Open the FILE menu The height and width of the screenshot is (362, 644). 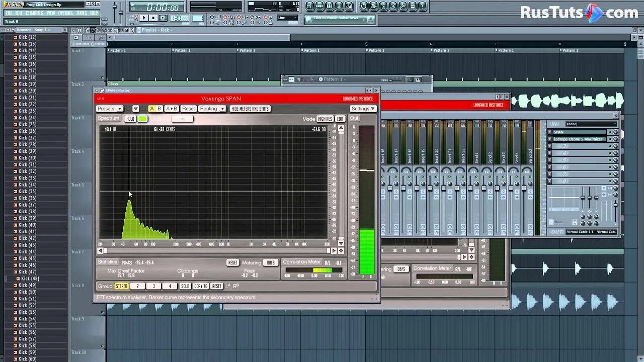coord(9,13)
